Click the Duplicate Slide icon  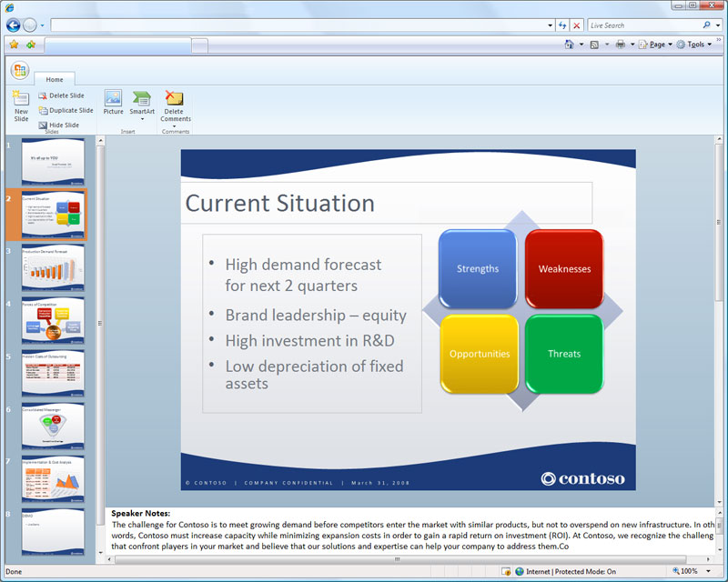pos(43,110)
